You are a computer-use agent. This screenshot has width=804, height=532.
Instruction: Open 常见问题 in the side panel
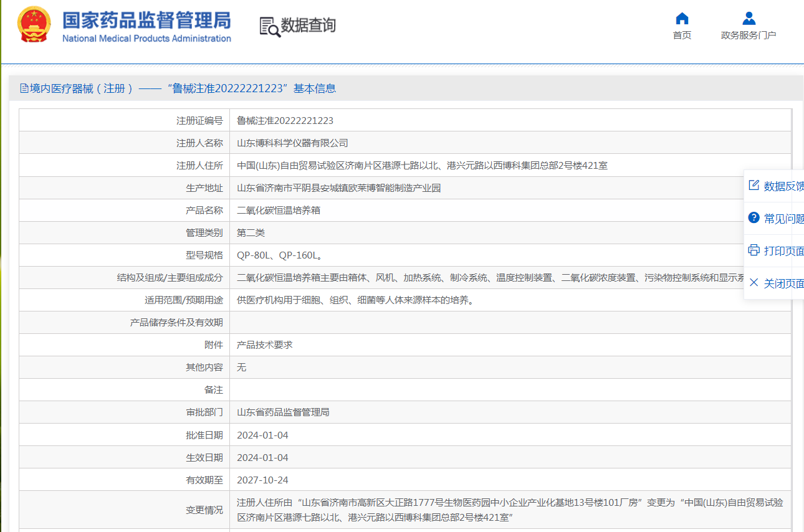774,218
